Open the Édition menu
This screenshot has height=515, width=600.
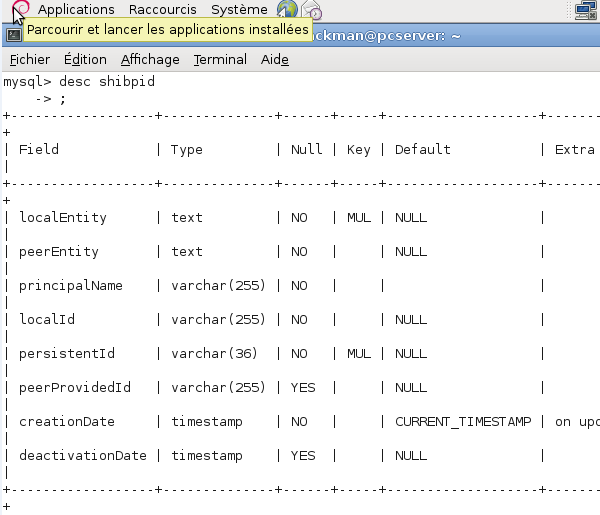85,60
